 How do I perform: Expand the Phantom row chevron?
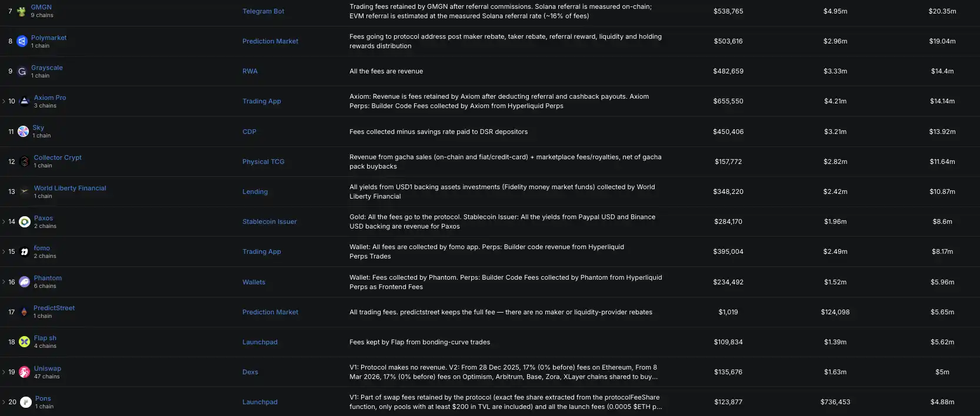(x=4, y=282)
